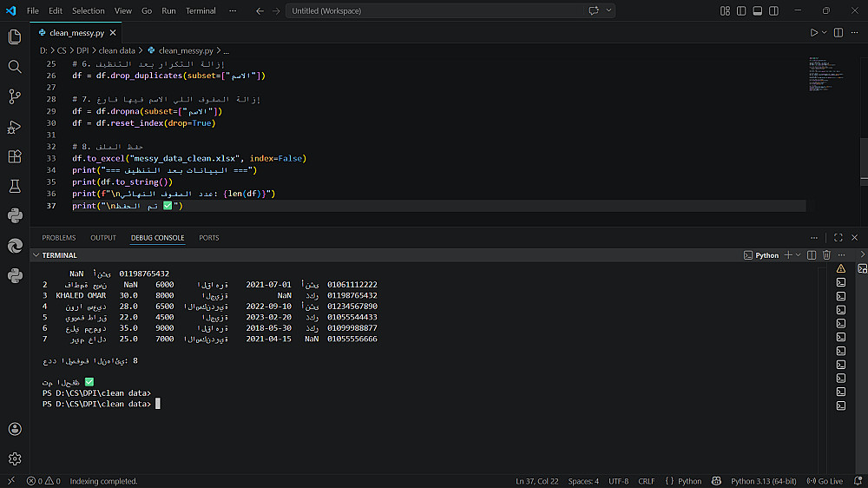Viewport: 868px width, 488px height.
Task: Open the Source Control view
Action: pyautogui.click(x=14, y=96)
